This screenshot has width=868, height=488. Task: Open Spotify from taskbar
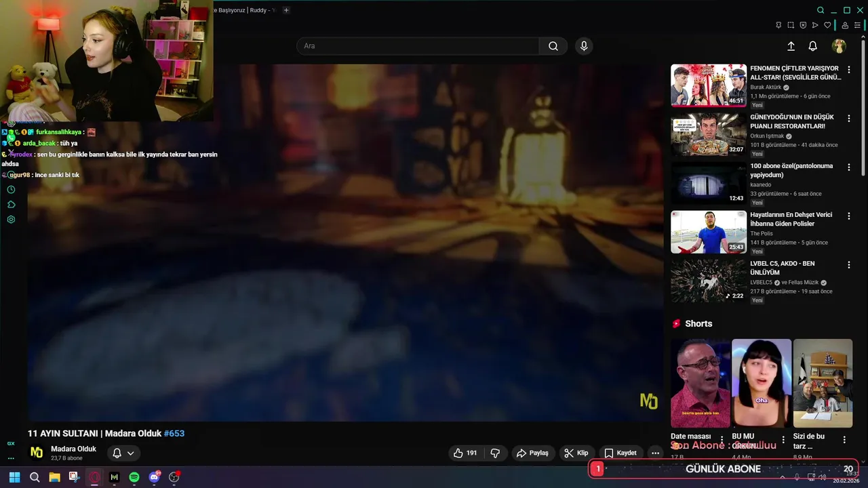(134, 477)
